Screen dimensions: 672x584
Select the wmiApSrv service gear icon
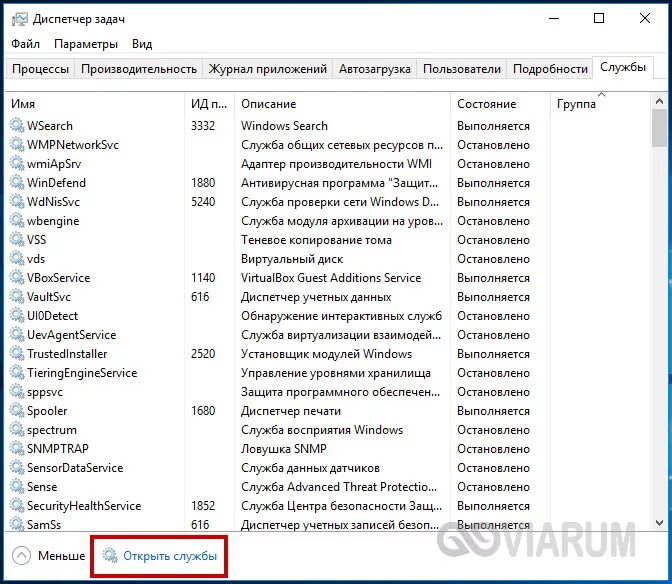(17, 164)
